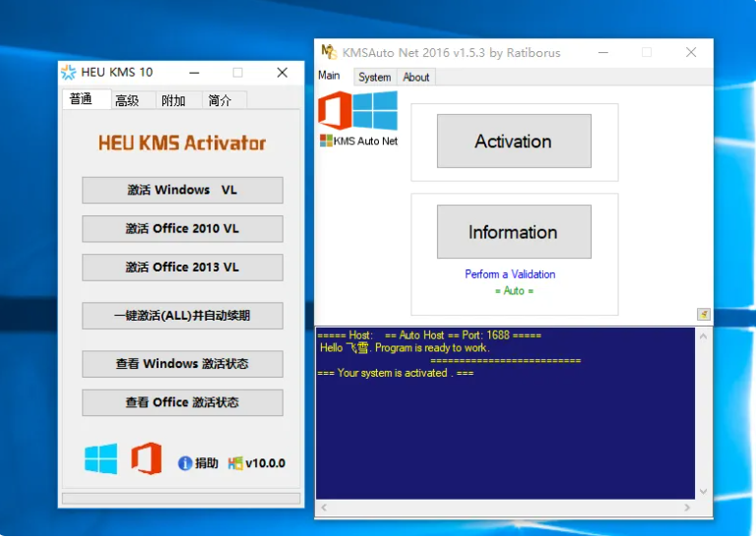Switch to the 高级 tab
Image resolution: width=756 pixels, height=538 pixels.
(133, 100)
